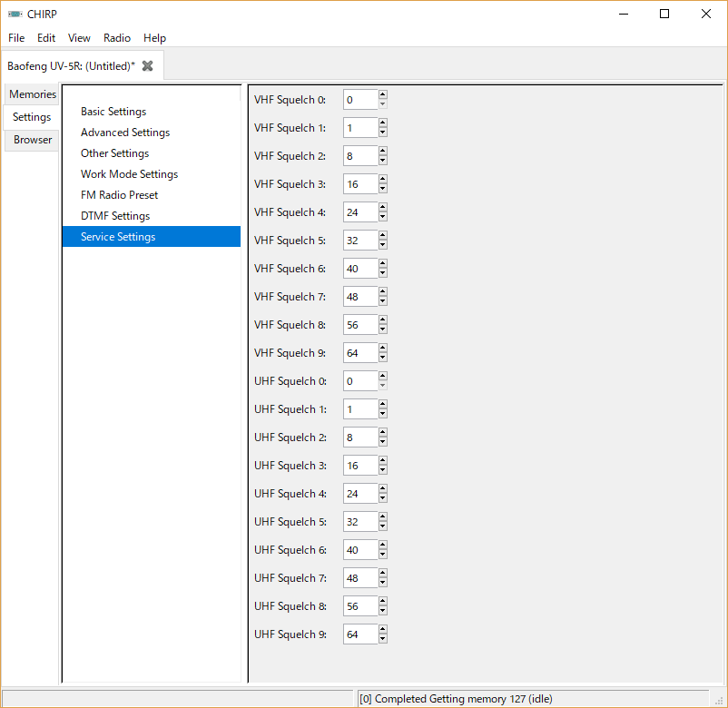
Task: Click the VHF Squelch 7 value field
Action: pos(360,297)
